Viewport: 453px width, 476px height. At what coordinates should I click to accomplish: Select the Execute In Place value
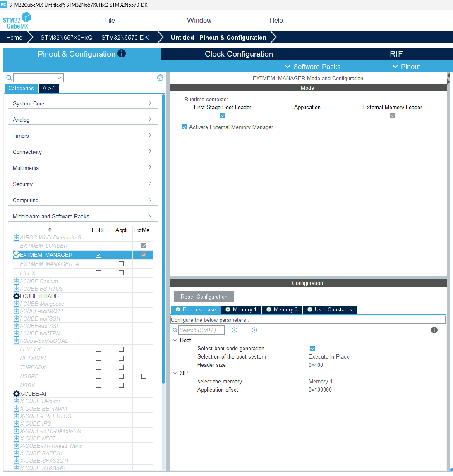click(329, 356)
